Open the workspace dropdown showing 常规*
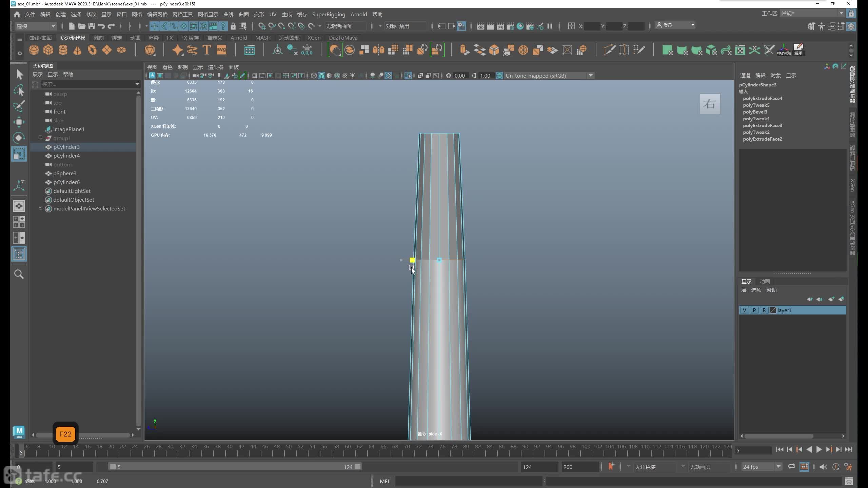868x488 pixels. tap(812, 13)
